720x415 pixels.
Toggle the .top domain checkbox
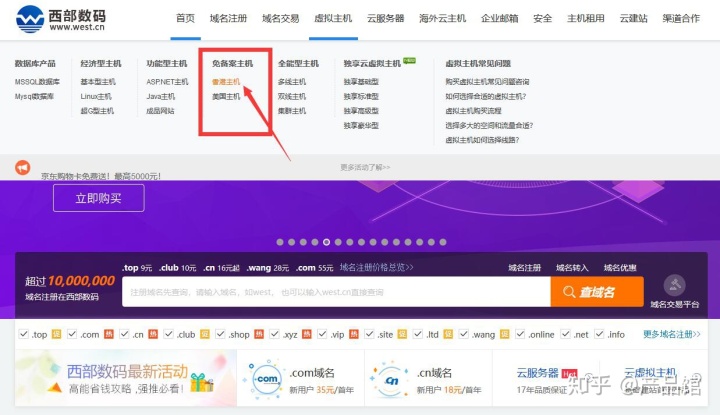23,334
